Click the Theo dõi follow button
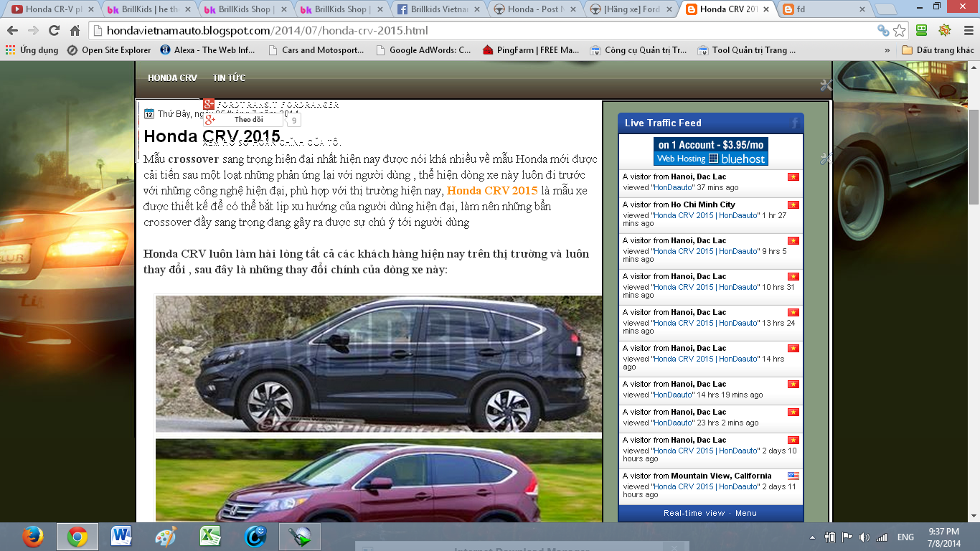Viewport: 980px width, 551px height. (x=243, y=120)
